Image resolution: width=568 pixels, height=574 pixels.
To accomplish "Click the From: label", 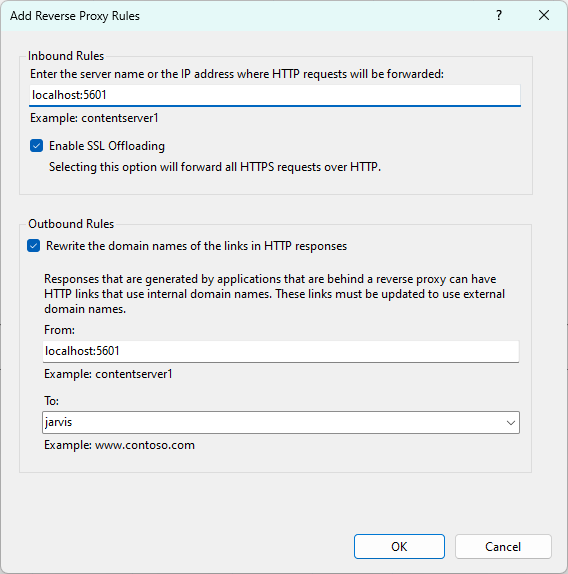I will click(59, 330).
